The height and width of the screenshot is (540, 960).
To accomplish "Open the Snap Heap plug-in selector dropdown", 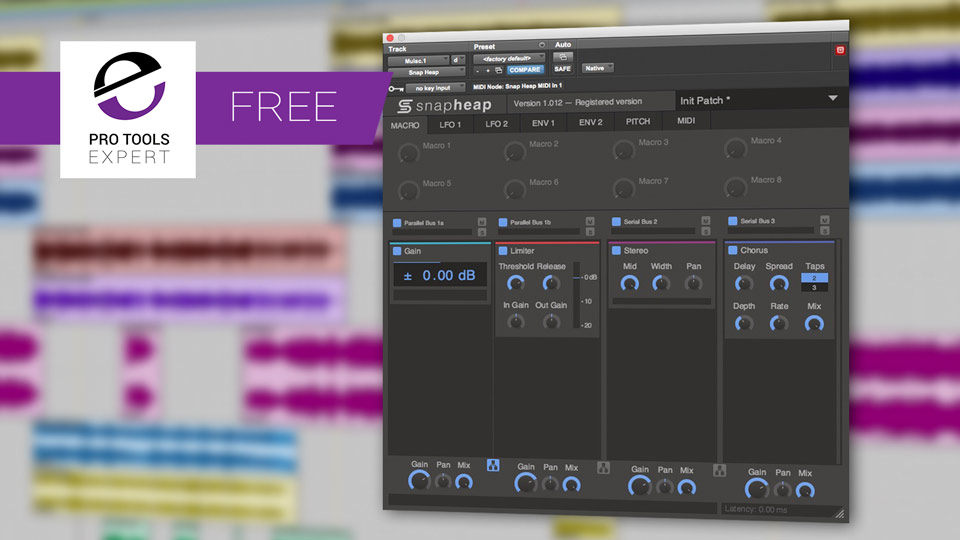I will [426, 72].
